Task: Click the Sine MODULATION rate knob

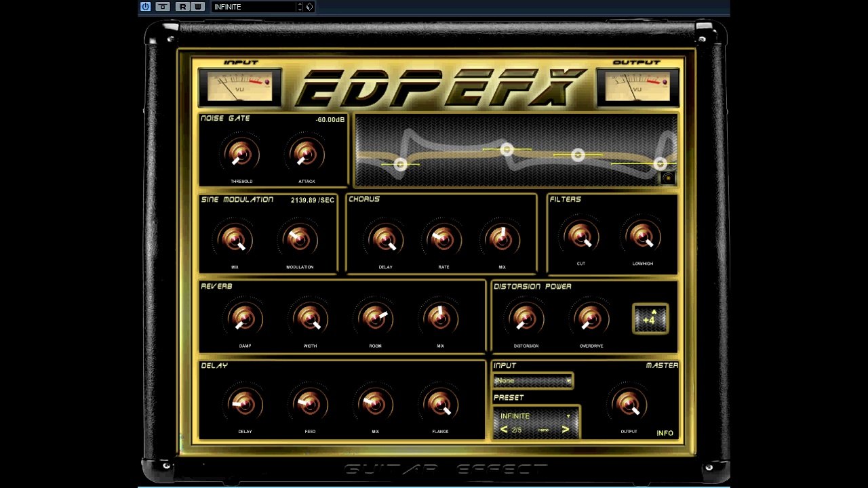Action: point(300,239)
